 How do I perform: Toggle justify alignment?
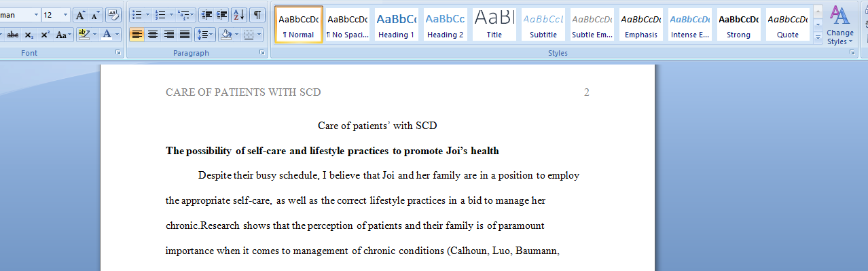184,35
